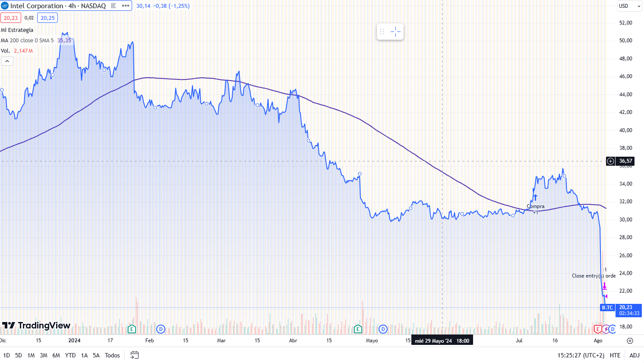Open the three-dot more menu in symbol title
Image resolution: width=644 pixels, height=363 pixels.
point(126,6)
